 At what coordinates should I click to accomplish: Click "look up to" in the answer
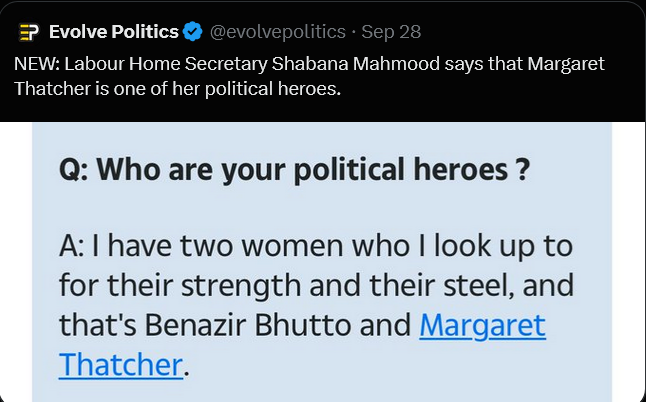(499, 245)
